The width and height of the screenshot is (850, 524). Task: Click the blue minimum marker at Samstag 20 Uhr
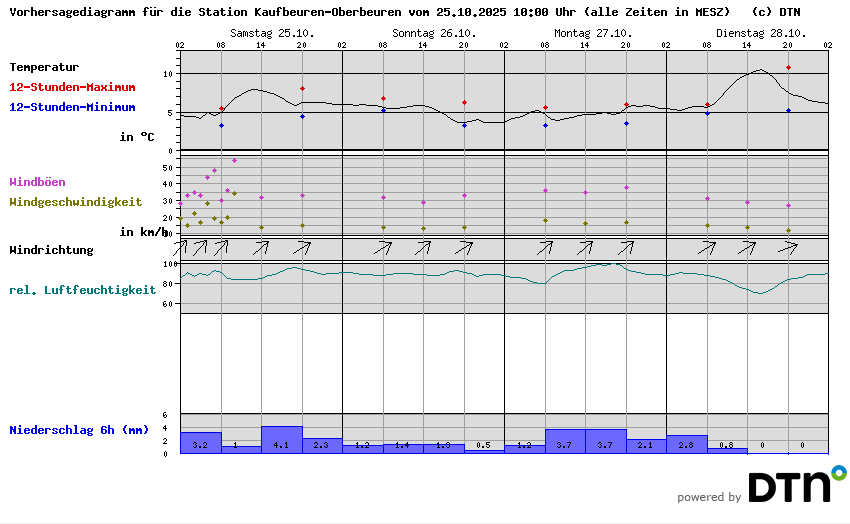302,116
